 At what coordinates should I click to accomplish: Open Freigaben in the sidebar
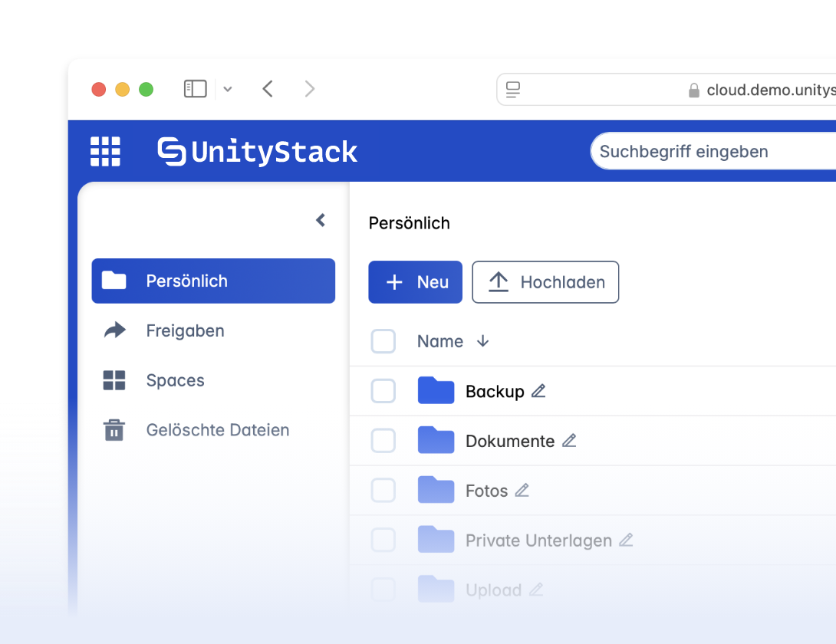click(185, 330)
